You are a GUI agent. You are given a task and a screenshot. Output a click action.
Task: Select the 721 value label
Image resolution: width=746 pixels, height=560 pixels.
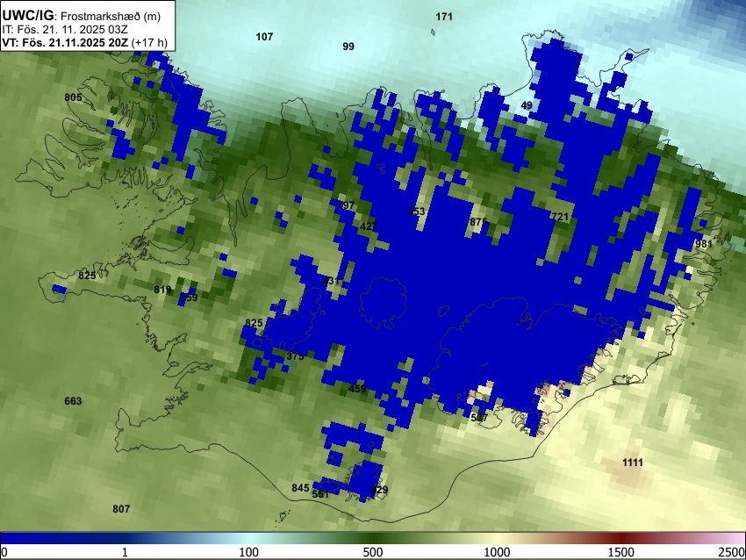tap(560, 217)
